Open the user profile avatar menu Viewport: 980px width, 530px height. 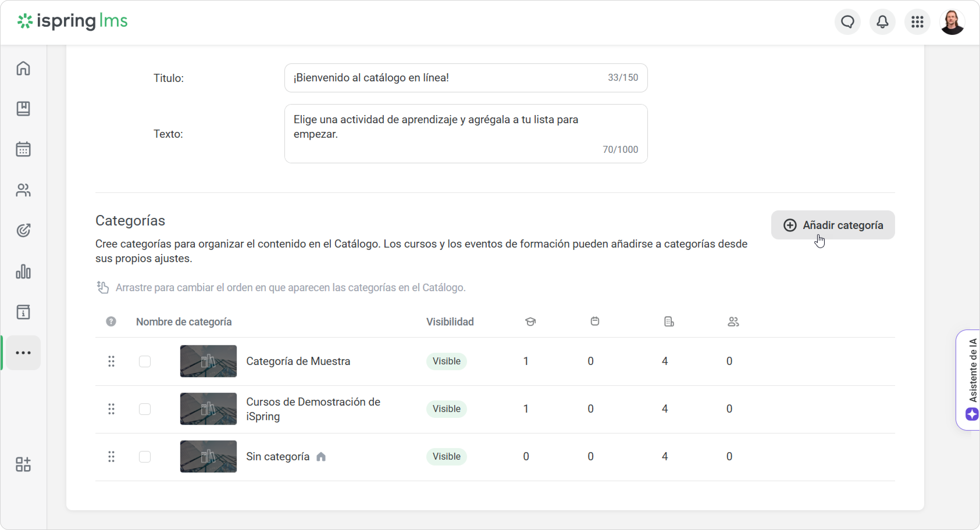[952, 22]
